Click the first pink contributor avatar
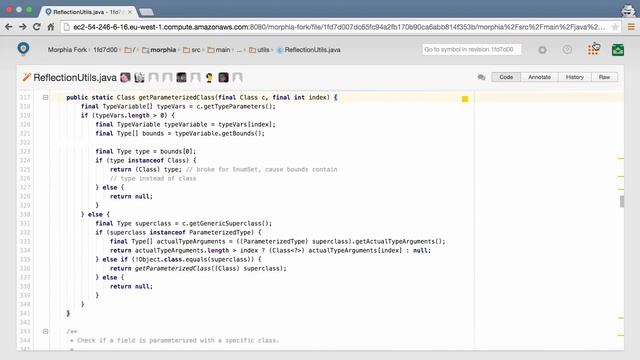 point(125,77)
